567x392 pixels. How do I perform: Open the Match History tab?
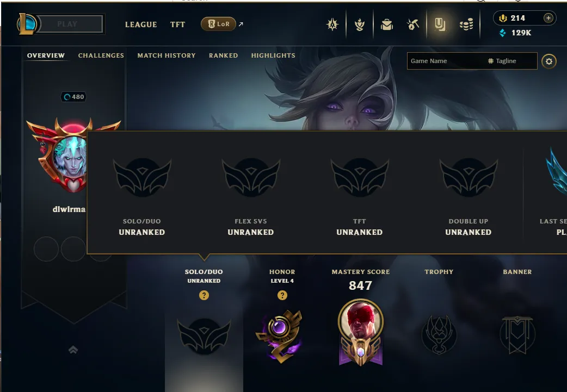167,55
